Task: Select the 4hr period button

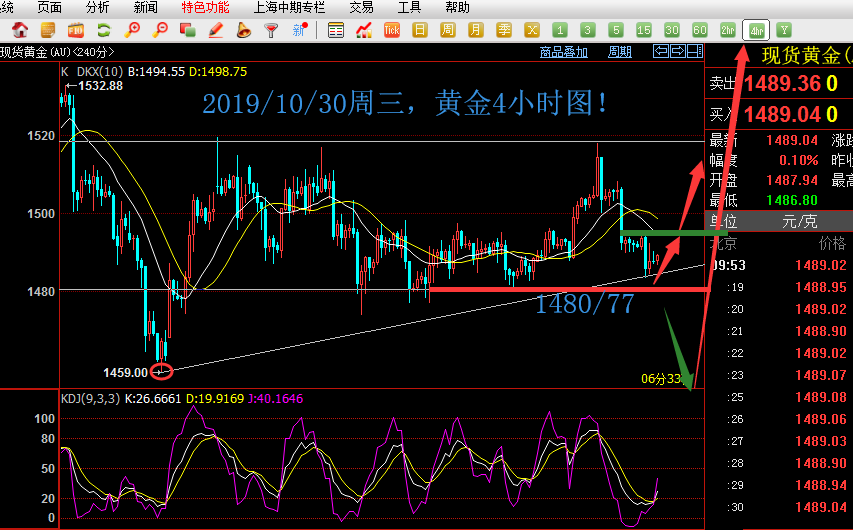Action: [x=756, y=30]
